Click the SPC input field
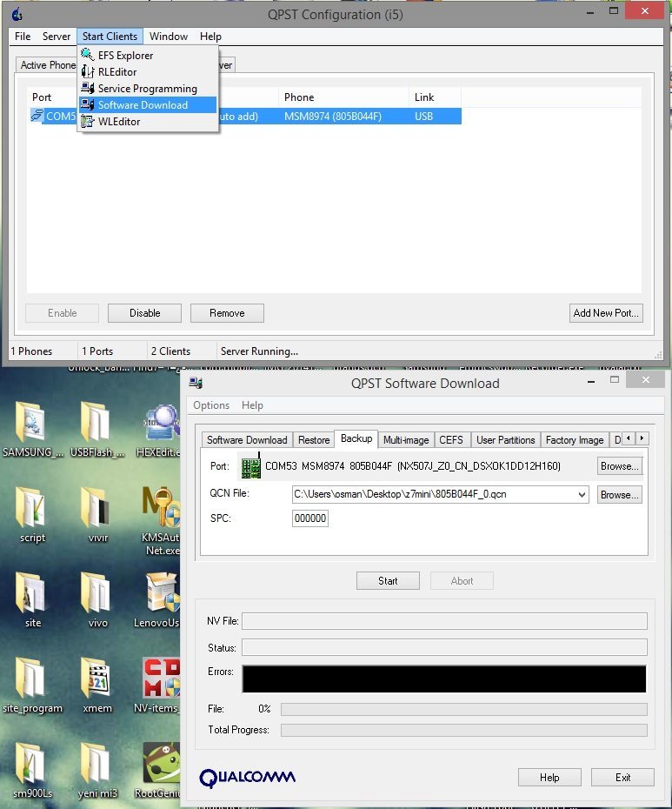This screenshot has width=672, height=809. 310,518
